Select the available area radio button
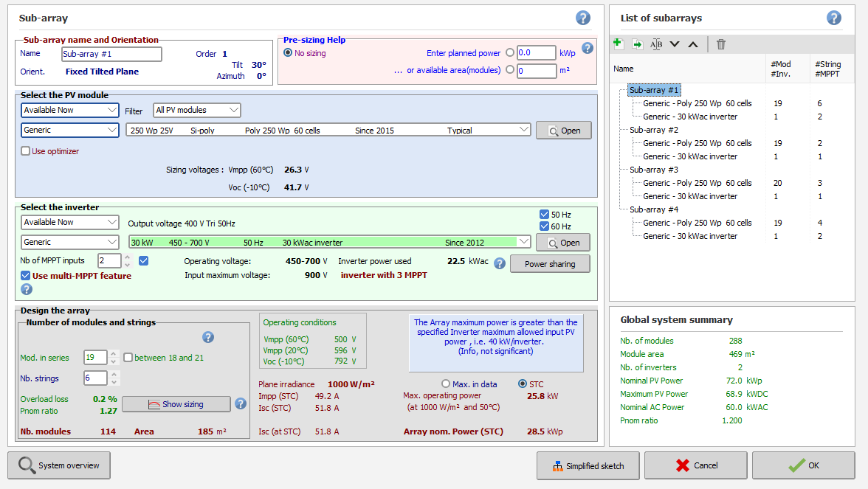868x489 pixels. [x=510, y=69]
